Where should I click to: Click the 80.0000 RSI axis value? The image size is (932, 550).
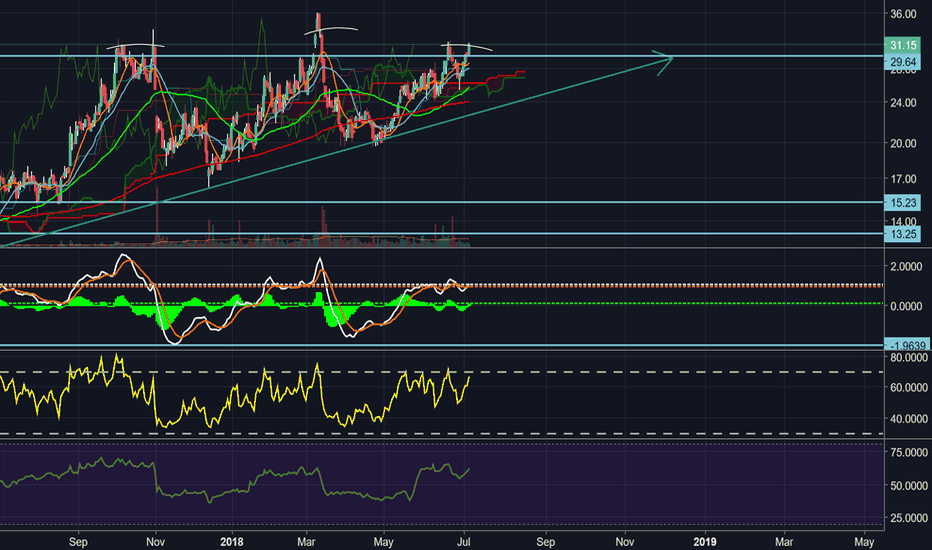coord(908,357)
